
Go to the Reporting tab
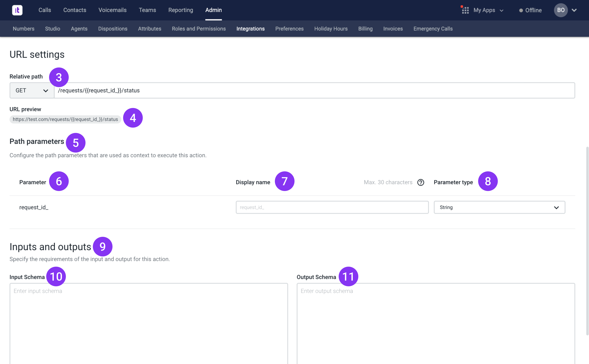coord(181,10)
